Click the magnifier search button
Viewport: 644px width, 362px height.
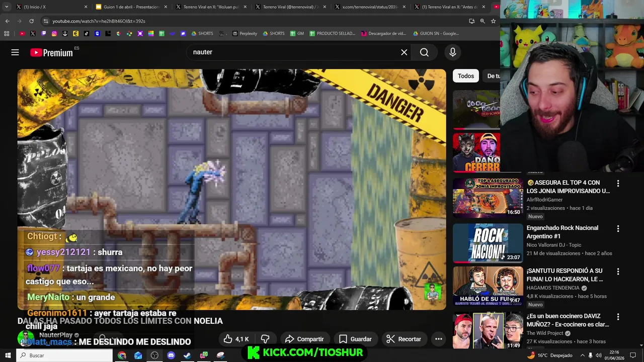click(x=424, y=52)
